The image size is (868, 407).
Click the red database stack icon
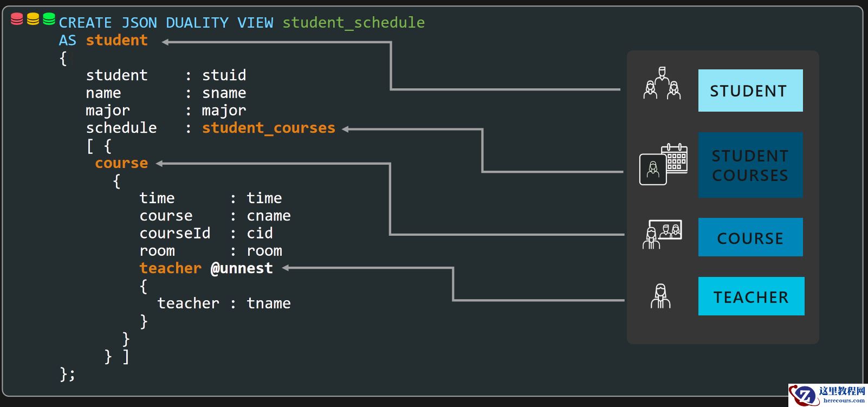pos(17,20)
